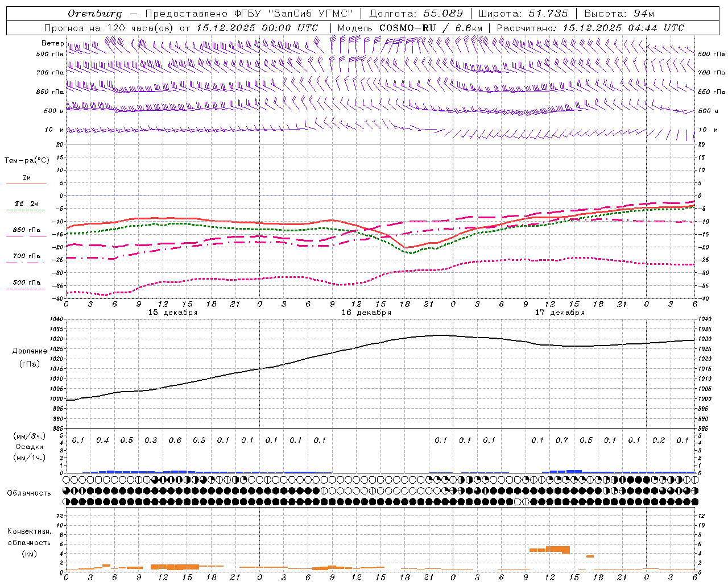Click the 0.4 precipitation value
Image resolution: width=728 pixels, height=582 pixels.
coord(102,440)
